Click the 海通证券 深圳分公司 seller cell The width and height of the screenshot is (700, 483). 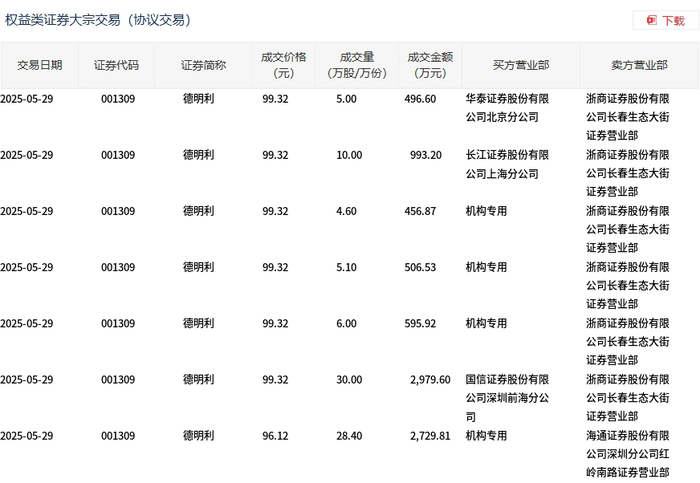[628, 454]
